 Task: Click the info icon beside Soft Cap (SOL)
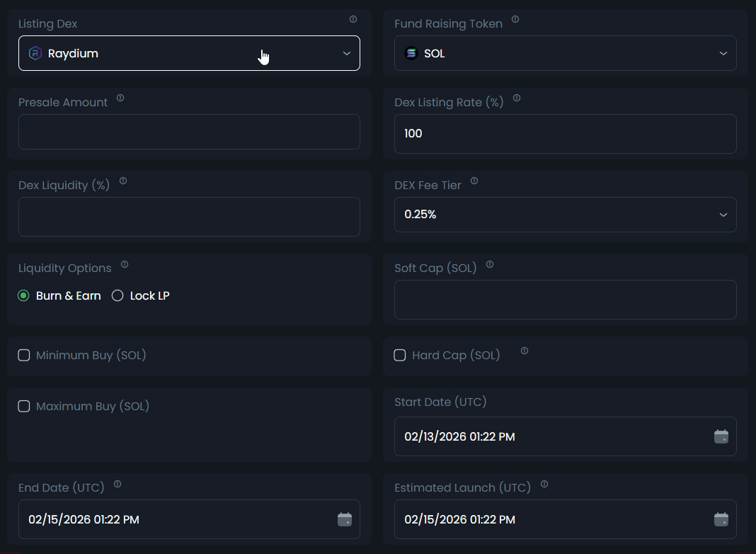490,264
